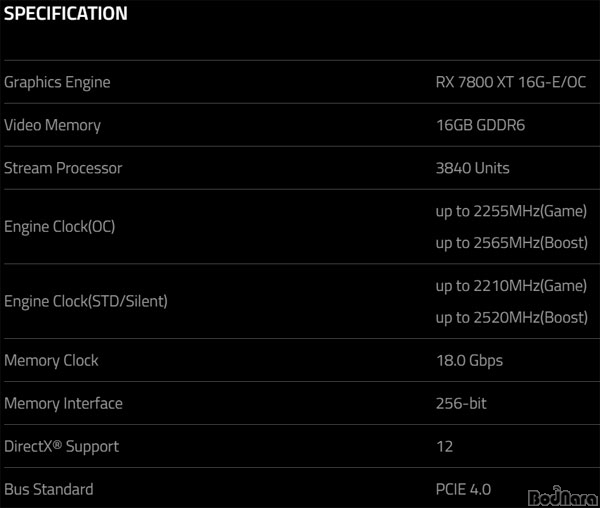Click the DirectX® Support label

coord(61,446)
